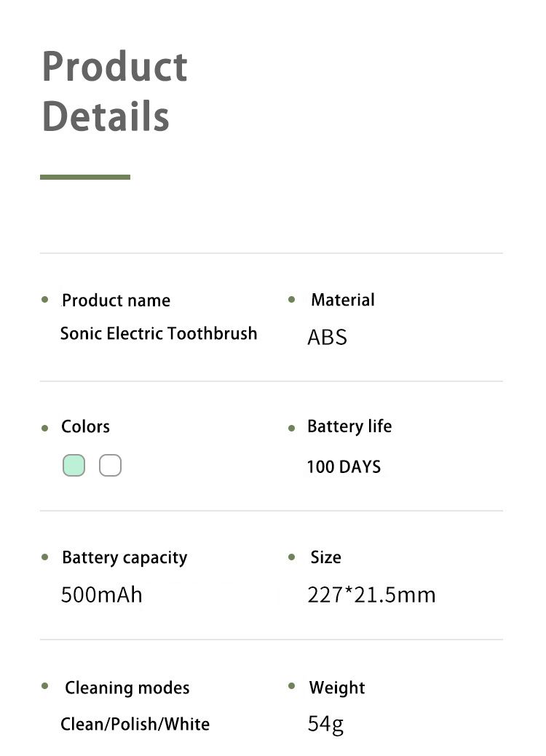
Task: Click the Material label
Action: click(342, 300)
